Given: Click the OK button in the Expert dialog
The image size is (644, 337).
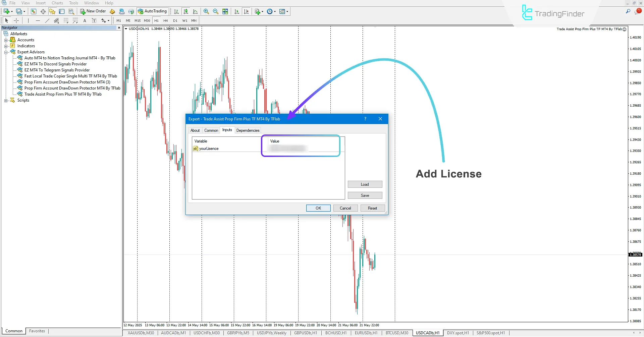Looking at the screenshot, I should 318,208.
